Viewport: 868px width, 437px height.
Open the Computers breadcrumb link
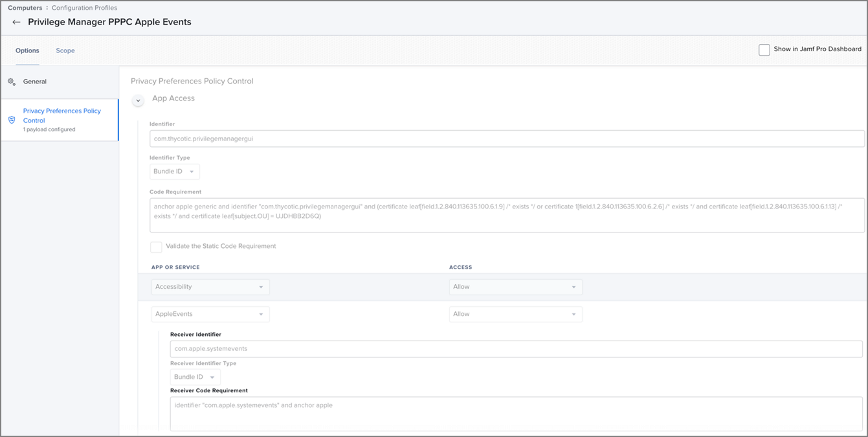click(x=25, y=8)
